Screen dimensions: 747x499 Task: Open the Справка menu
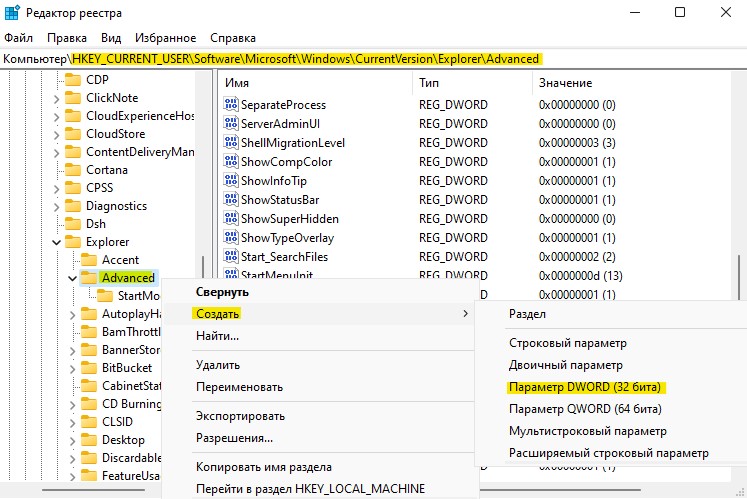[233, 38]
